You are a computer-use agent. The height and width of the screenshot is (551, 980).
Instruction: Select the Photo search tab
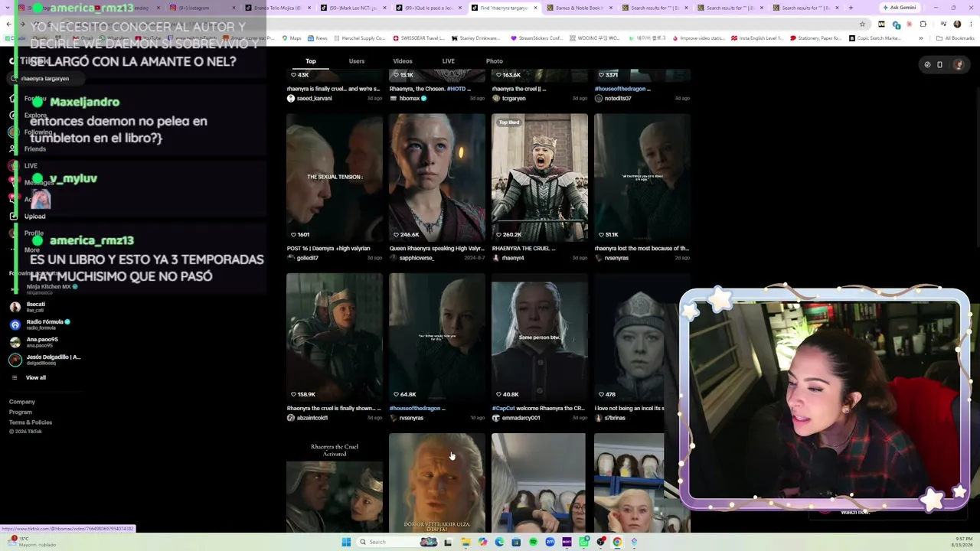tap(495, 61)
